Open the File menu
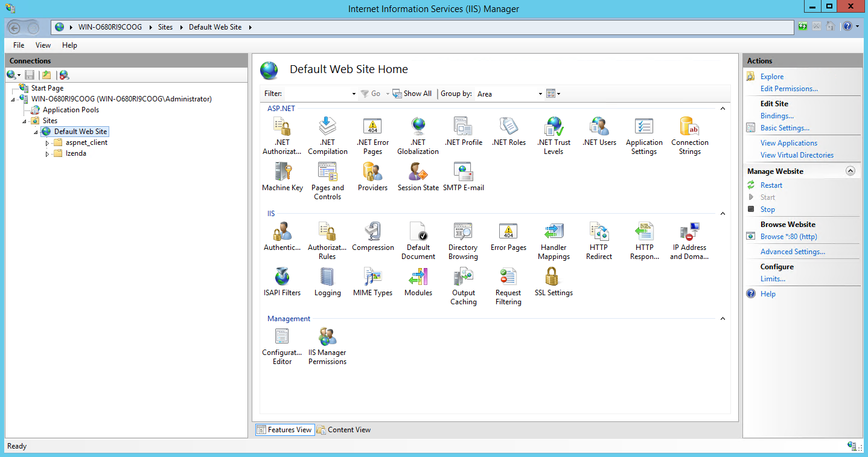The width and height of the screenshot is (868, 457). 19,45
